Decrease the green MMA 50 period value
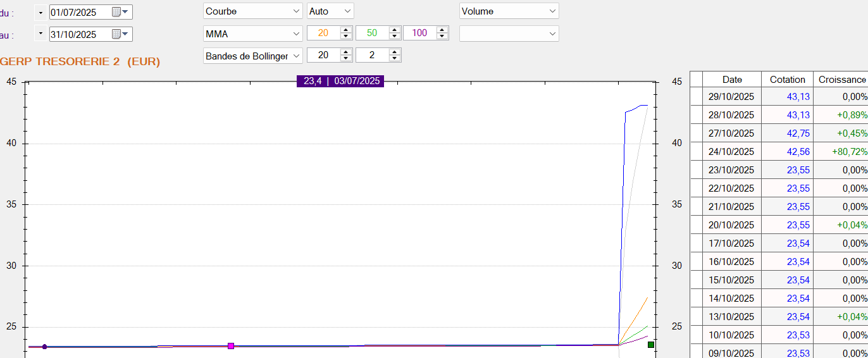This screenshot has height=358, width=868. click(395, 37)
